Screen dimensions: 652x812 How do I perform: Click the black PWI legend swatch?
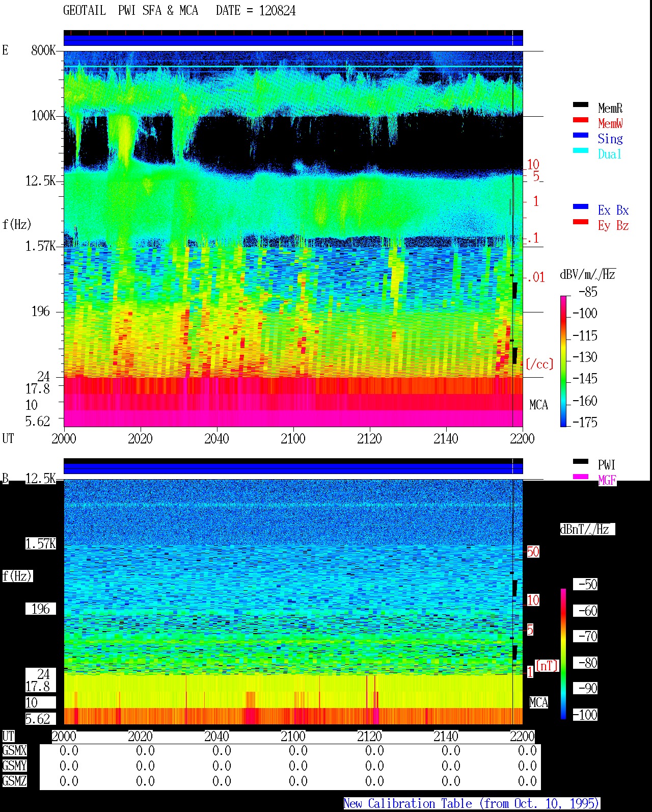(x=581, y=461)
